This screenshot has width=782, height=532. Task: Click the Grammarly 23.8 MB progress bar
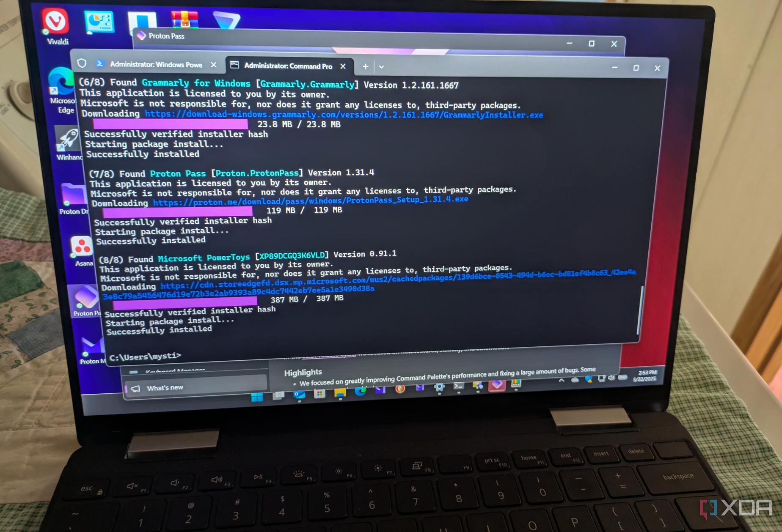170,124
